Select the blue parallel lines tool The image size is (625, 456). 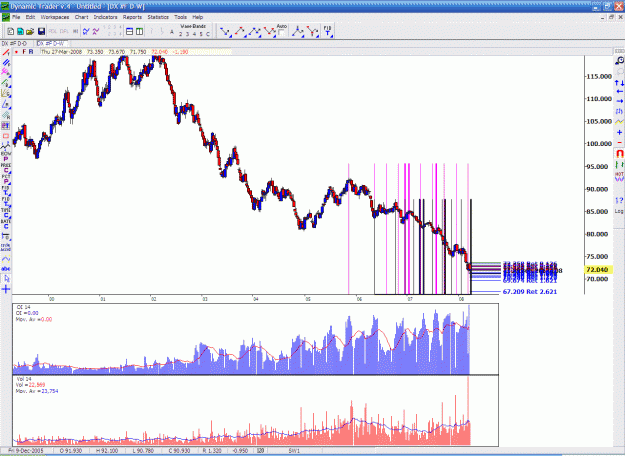point(6,63)
